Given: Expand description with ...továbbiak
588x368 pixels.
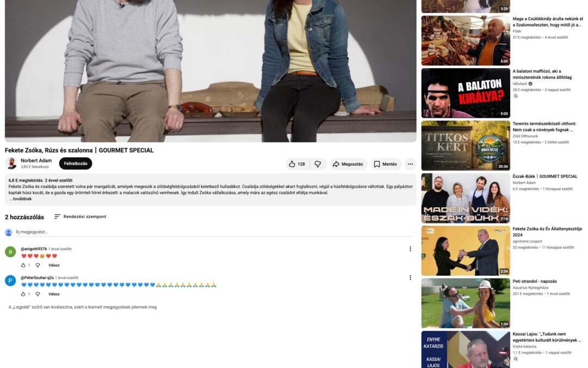Looking at the screenshot, I should coord(21,198).
